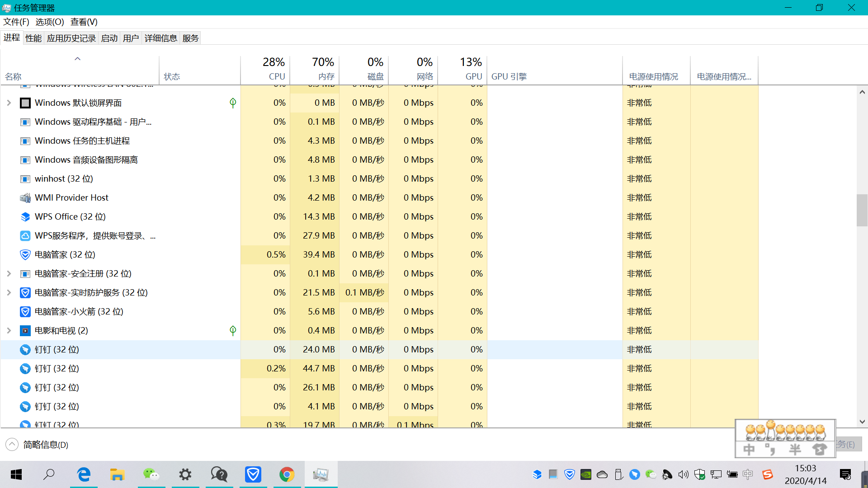
Task: Open Google Chrome from the taskbar
Action: point(287,474)
